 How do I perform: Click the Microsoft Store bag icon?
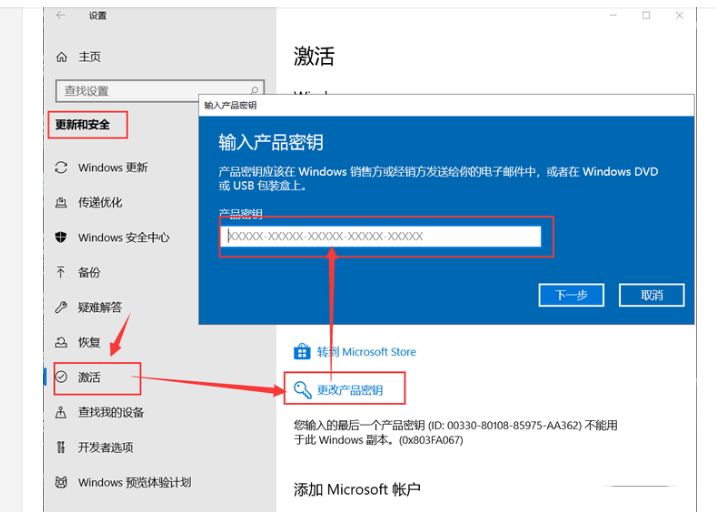[x=302, y=352]
